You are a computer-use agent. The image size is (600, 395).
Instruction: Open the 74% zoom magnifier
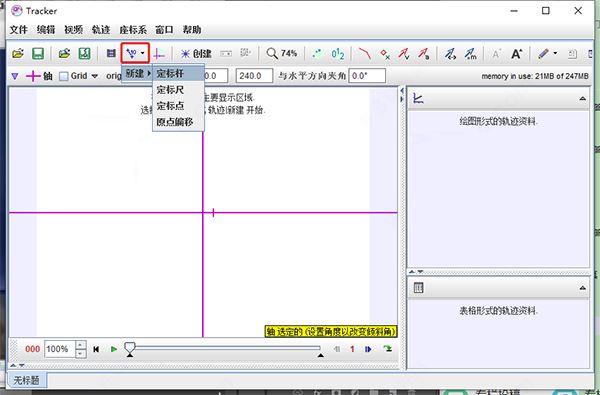[x=282, y=54]
